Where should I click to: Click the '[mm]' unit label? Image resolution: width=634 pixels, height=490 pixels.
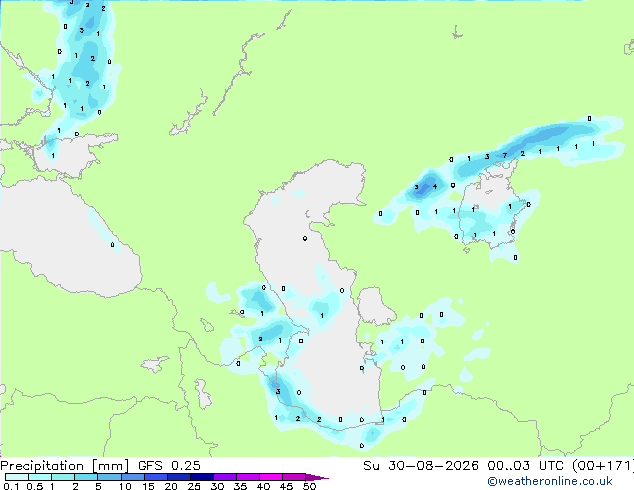(x=111, y=466)
